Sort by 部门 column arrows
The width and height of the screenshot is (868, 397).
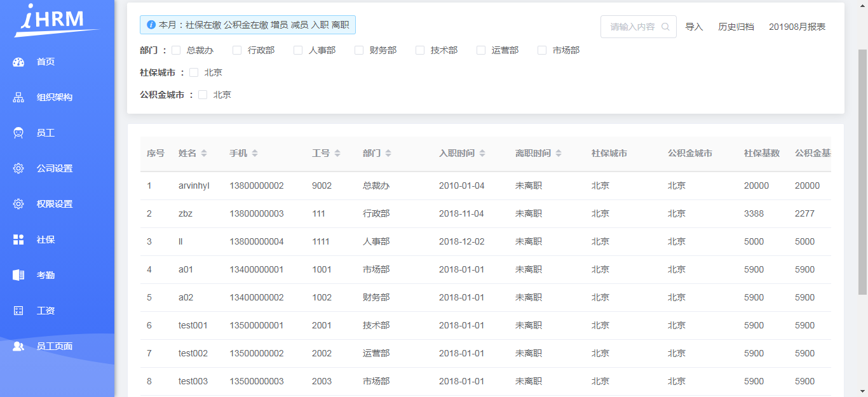click(x=388, y=153)
